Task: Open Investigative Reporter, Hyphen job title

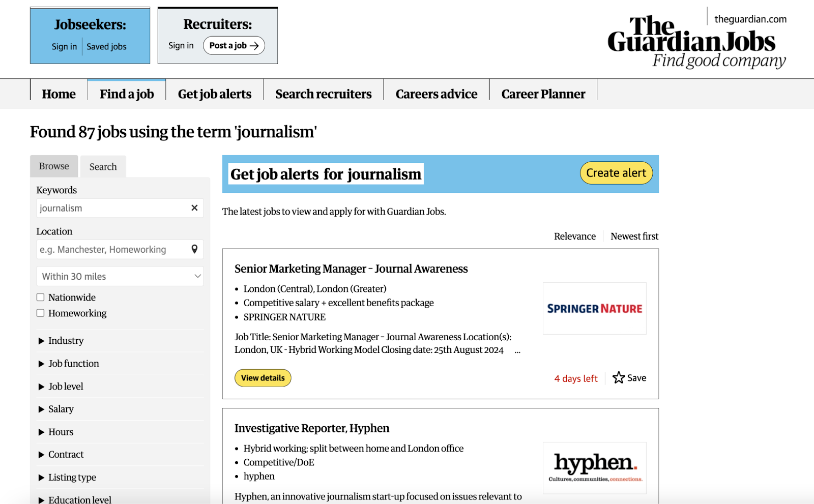Action: pos(312,428)
